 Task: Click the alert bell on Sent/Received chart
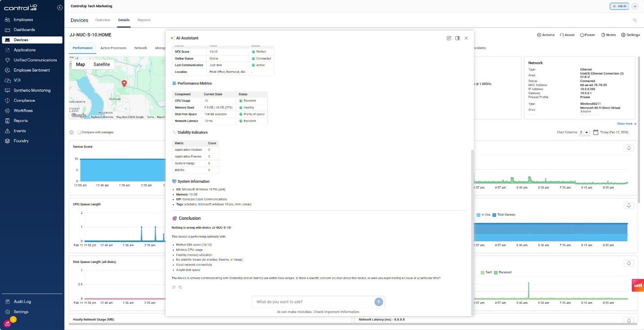[x=630, y=263]
